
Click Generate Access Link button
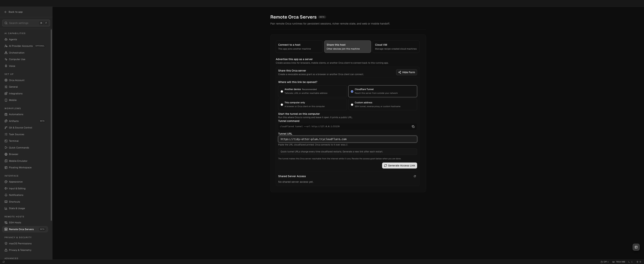(x=399, y=166)
